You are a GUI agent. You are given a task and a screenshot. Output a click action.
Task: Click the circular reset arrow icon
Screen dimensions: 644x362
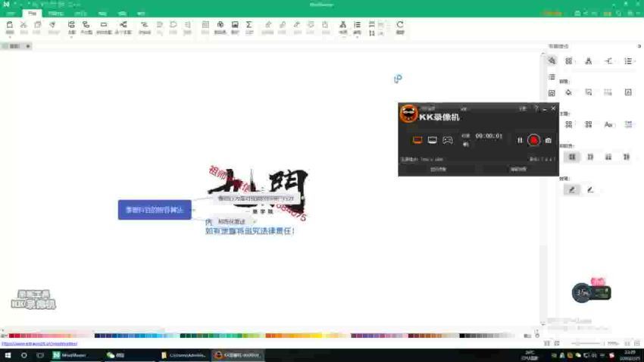(x=400, y=25)
